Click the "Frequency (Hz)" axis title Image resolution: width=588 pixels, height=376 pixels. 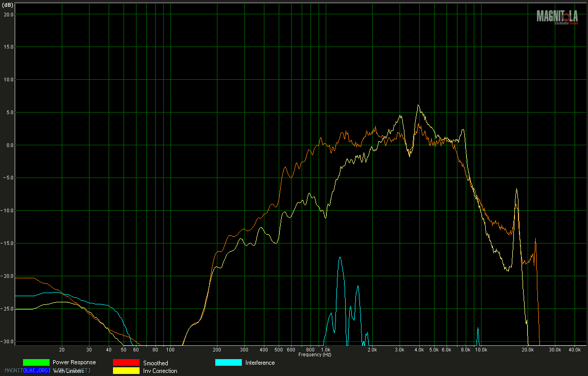pos(314,355)
